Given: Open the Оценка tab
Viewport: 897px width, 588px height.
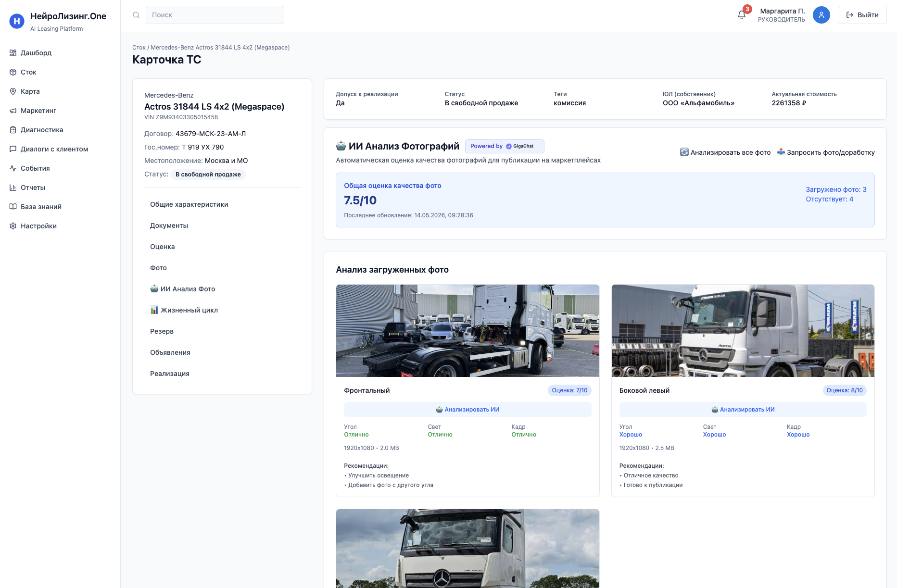Looking at the screenshot, I should point(163,247).
